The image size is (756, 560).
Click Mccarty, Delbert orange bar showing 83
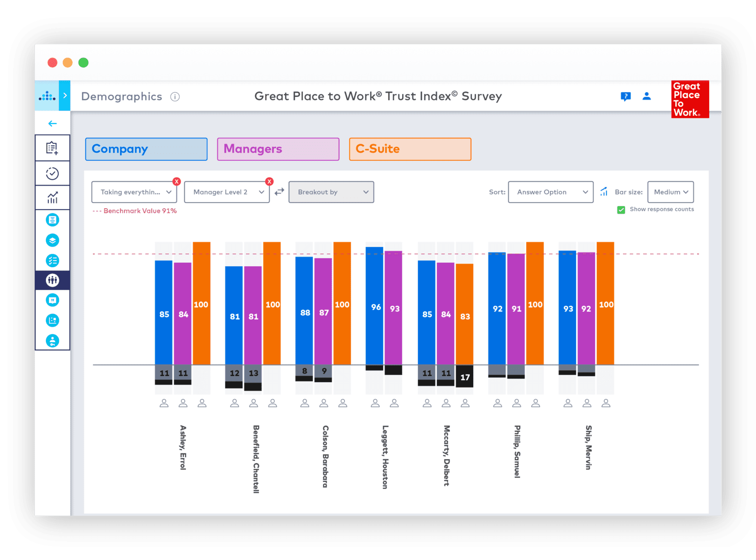click(x=465, y=314)
